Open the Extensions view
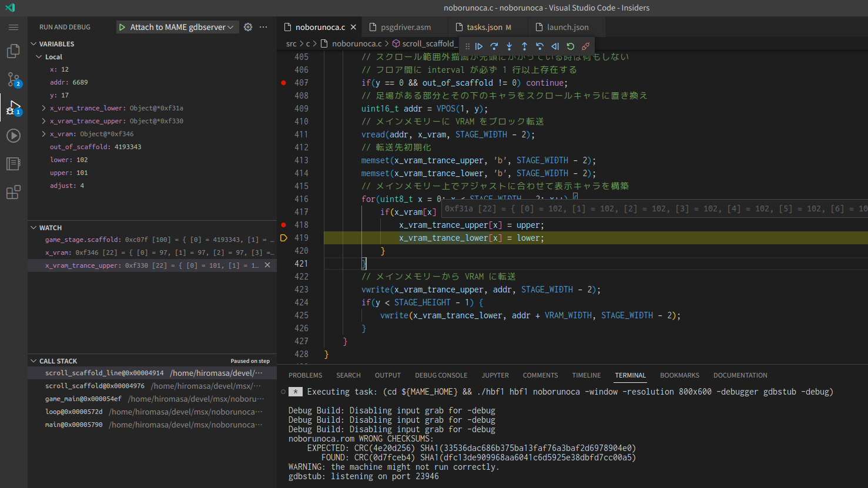Image resolution: width=868 pixels, height=488 pixels. [x=14, y=192]
